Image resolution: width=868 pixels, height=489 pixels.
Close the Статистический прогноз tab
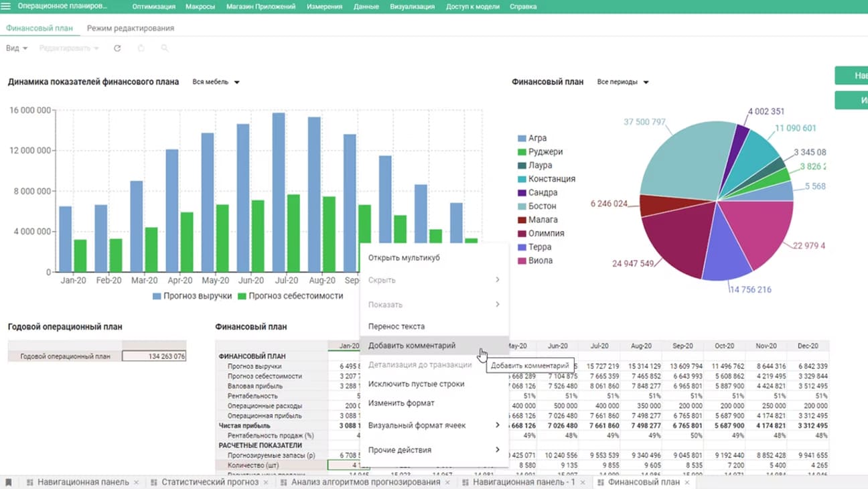(x=266, y=482)
